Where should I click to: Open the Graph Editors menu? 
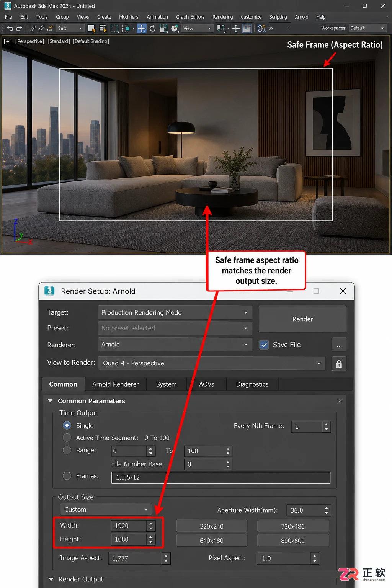(190, 17)
